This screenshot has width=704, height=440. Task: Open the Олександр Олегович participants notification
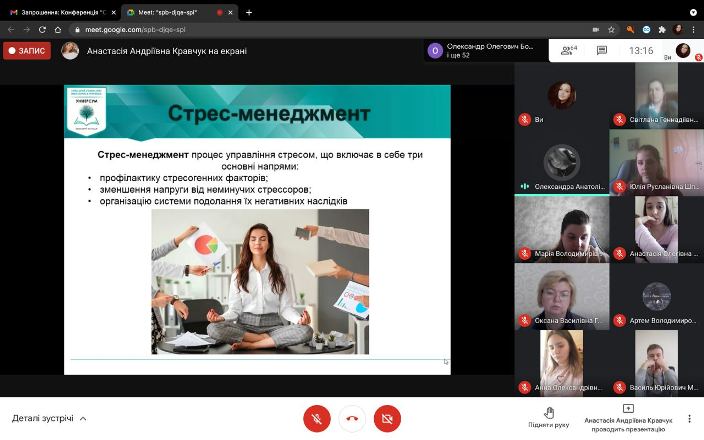486,51
